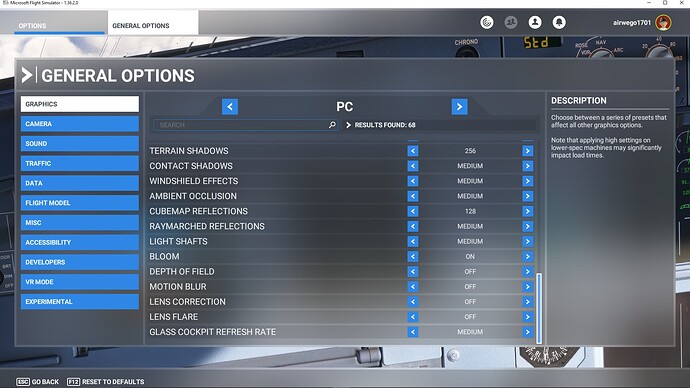Toggle Bloom with its right arrow
690x388 pixels.
click(x=528, y=256)
